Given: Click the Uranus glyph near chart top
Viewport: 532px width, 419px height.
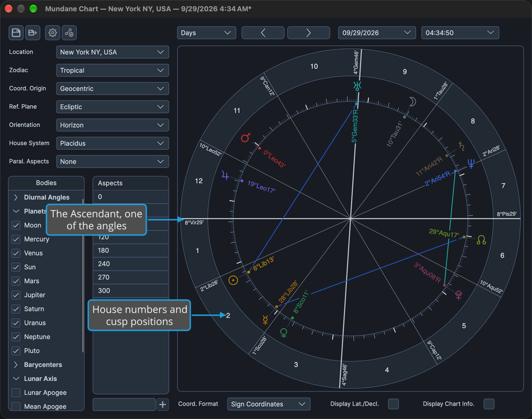Looking at the screenshot, I should pos(357,86).
